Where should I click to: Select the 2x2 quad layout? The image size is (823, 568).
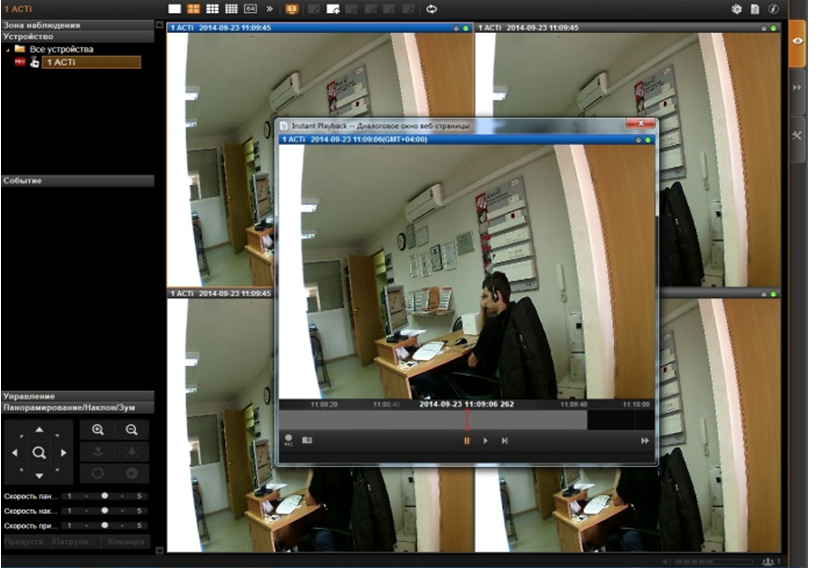pyautogui.click(x=193, y=9)
